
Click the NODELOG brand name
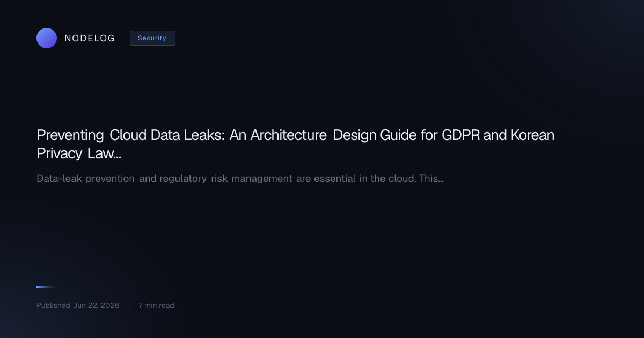tap(90, 38)
